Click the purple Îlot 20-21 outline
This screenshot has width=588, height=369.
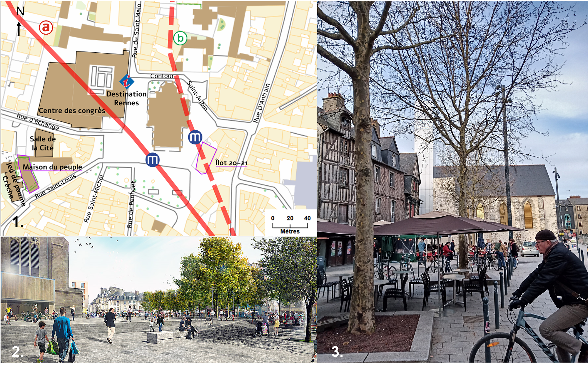click(x=206, y=158)
